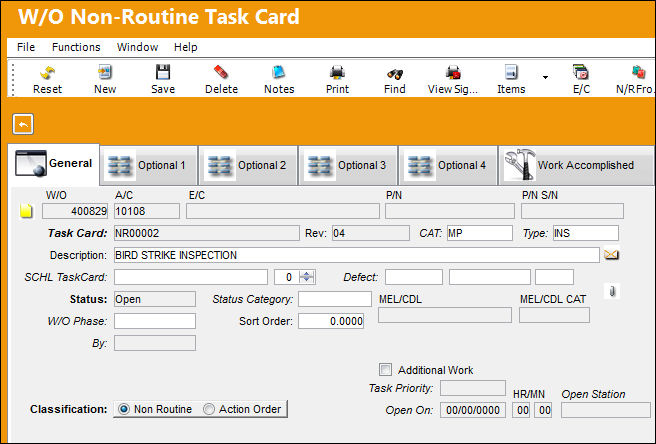The width and height of the screenshot is (656, 444).
Task: Save the task card
Action: [163, 79]
